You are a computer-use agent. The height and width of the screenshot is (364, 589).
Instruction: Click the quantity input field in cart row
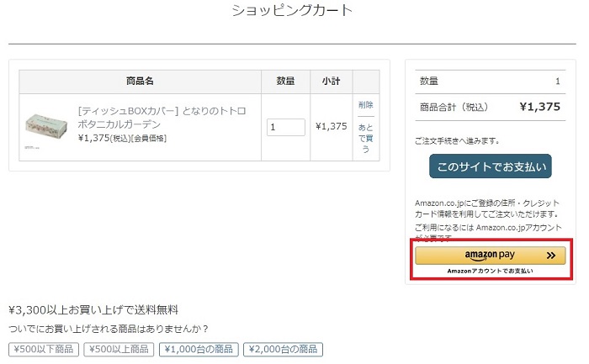(x=286, y=127)
